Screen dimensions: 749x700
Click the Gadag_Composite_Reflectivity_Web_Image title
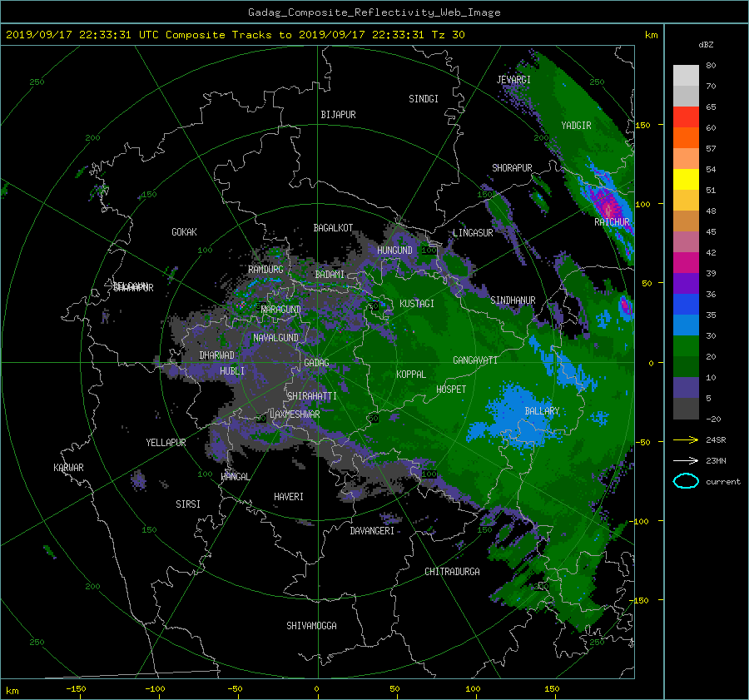click(x=374, y=12)
